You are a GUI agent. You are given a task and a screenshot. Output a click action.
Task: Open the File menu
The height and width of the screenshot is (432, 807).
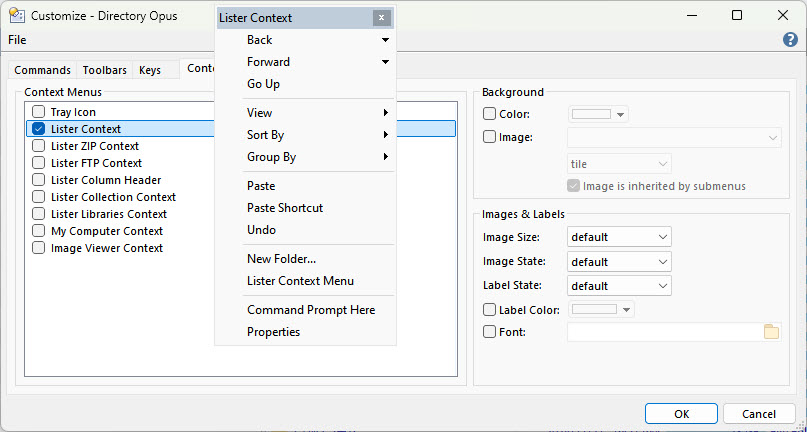click(17, 40)
